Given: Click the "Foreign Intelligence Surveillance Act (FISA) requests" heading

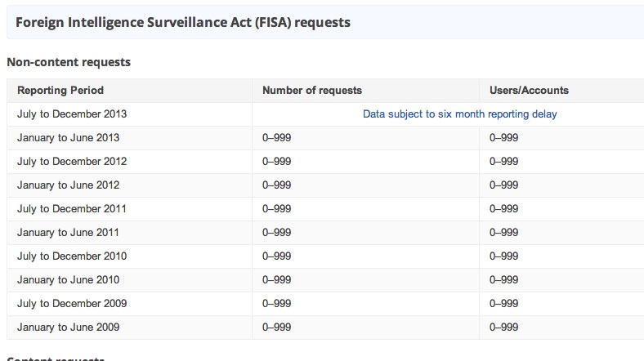Looking at the screenshot, I should click(x=183, y=22).
